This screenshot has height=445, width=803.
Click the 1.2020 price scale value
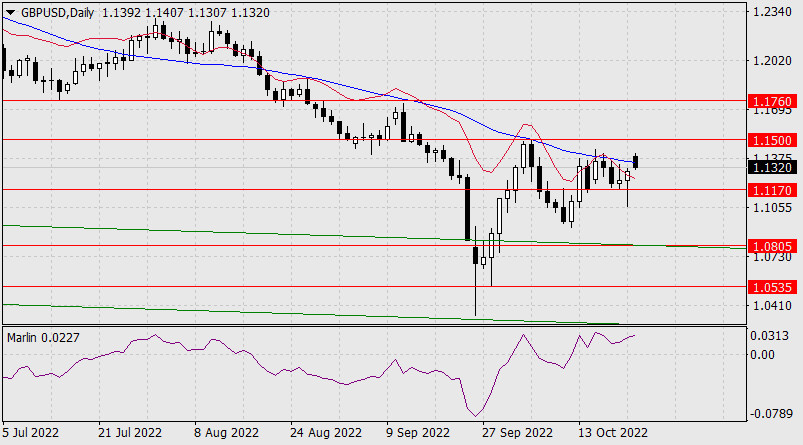(772, 61)
